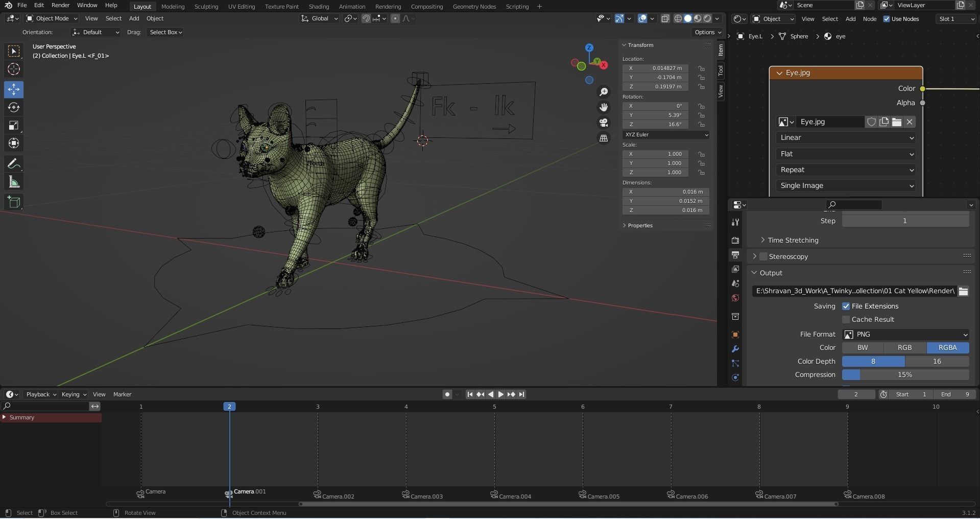
Task: Toggle proportional editing
Action: pos(395,18)
